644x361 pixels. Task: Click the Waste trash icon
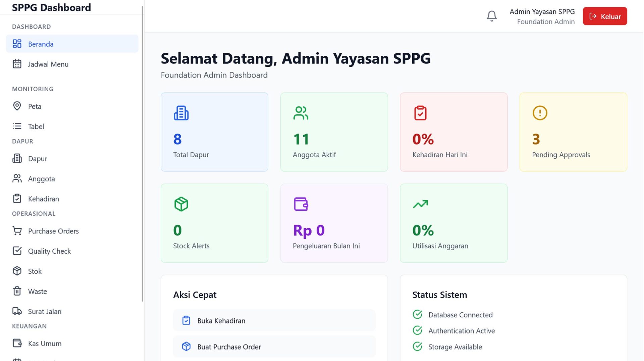pyautogui.click(x=17, y=291)
